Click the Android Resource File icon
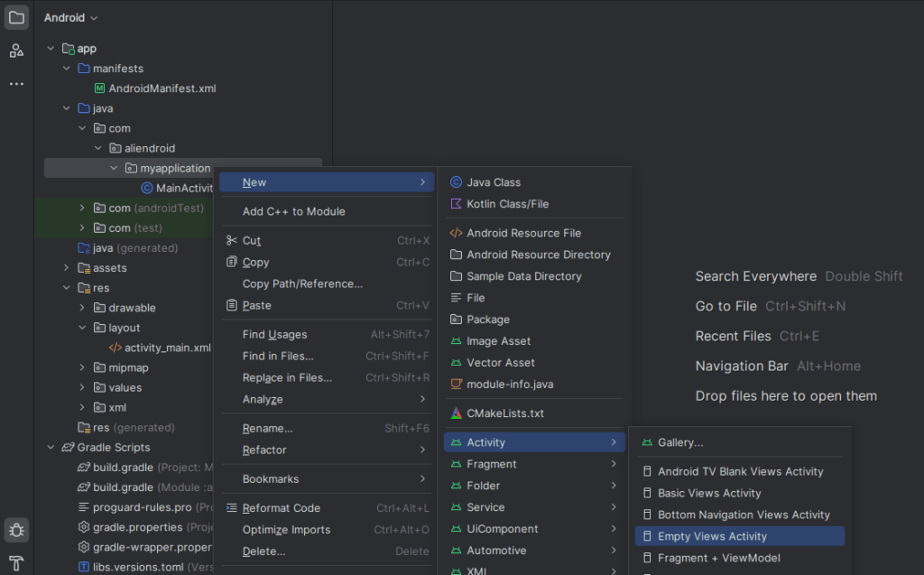This screenshot has height=575, width=924. click(x=456, y=233)
